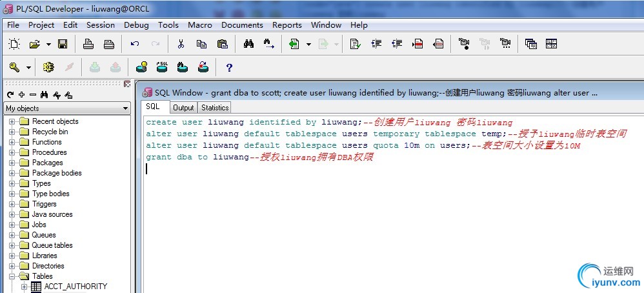Open the Log on key dropdown arrow
This screenshot has height=293, width=644.
pos(28,67)
